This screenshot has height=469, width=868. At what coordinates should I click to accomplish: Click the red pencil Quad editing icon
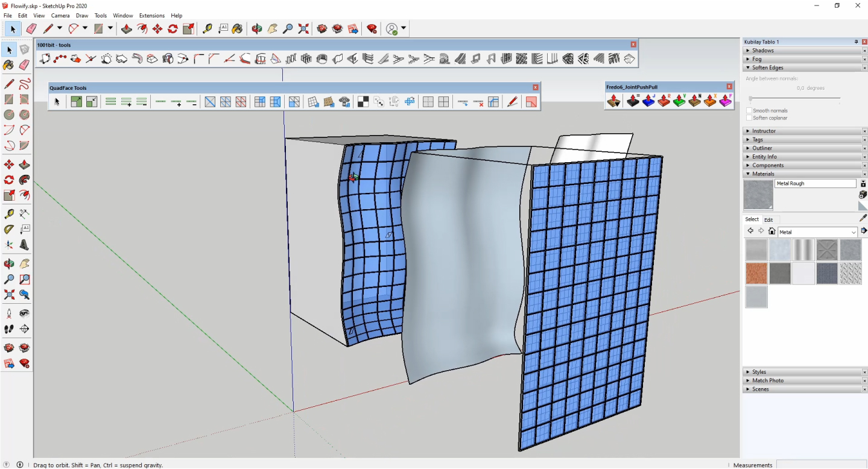512,101
